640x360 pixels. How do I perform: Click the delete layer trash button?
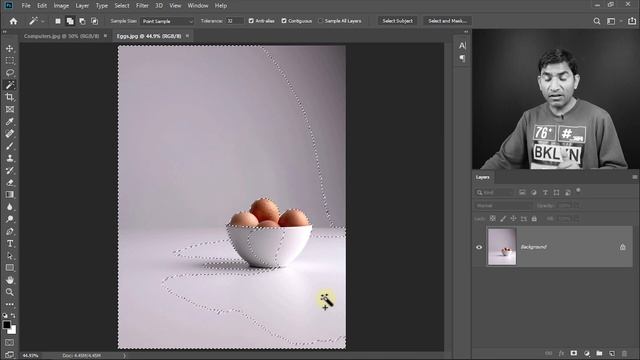(x=624, y=353)
